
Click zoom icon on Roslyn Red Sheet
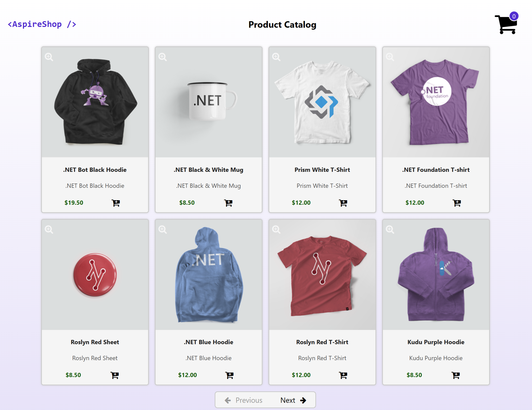[49, 229]
